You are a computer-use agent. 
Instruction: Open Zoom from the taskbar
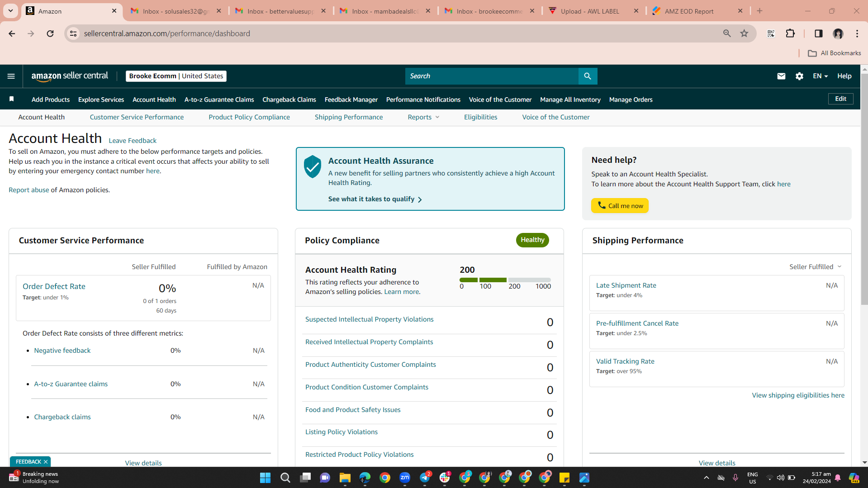[405, 478]
